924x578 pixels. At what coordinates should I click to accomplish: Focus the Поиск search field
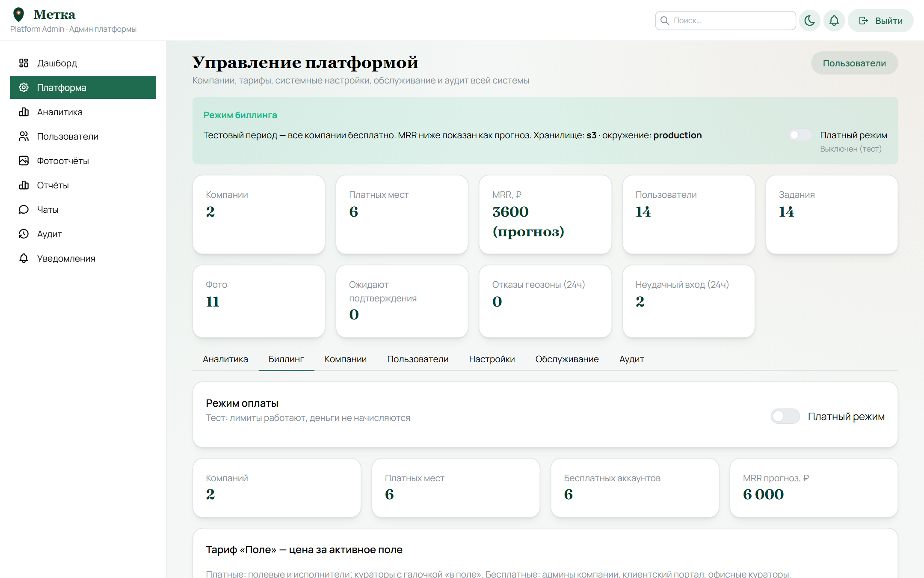(726, 21)
